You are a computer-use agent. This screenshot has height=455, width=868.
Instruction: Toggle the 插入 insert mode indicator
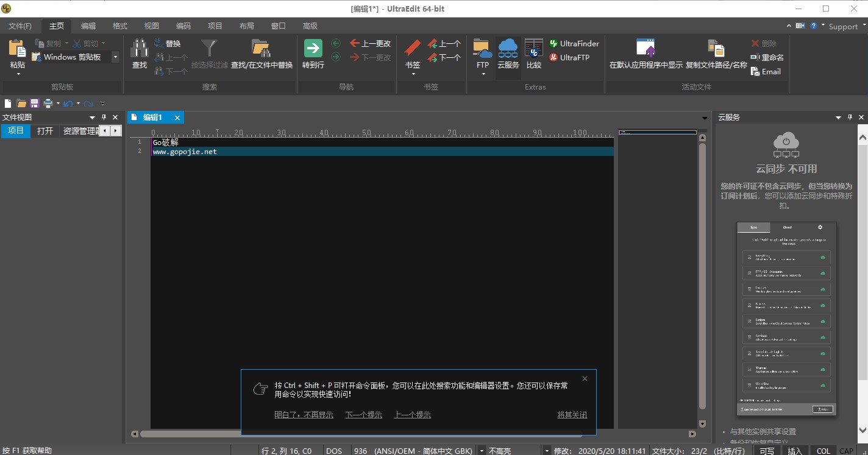coord(795,451)
